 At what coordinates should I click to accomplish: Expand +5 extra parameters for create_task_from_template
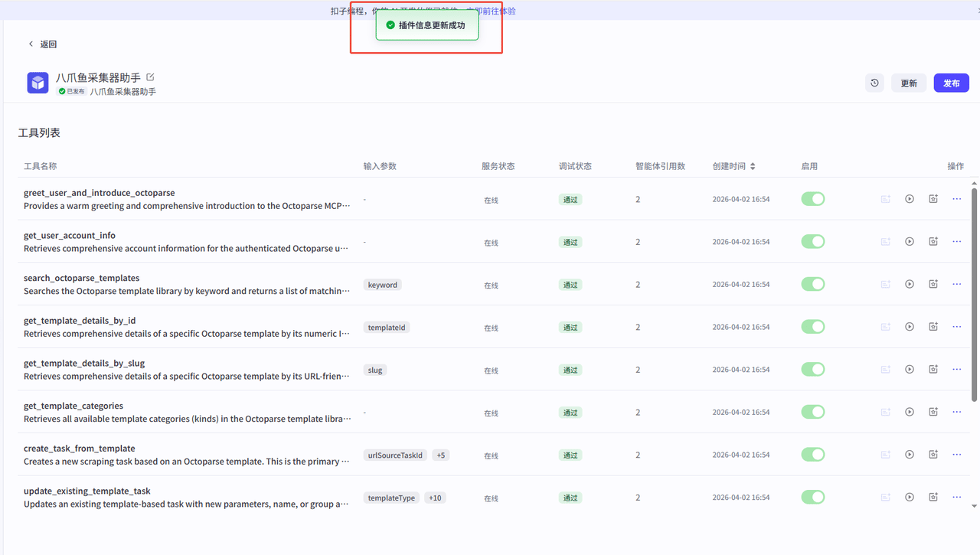coord(440,455)
